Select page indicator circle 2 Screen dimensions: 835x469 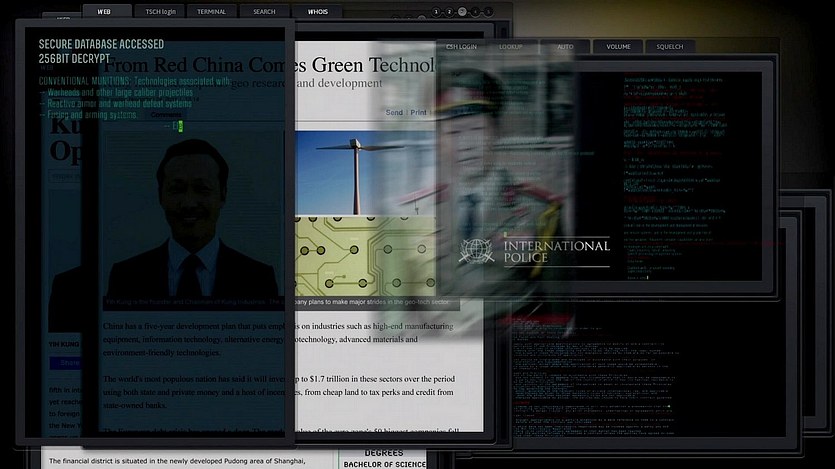pyautogui.click(x=449, y=11)
